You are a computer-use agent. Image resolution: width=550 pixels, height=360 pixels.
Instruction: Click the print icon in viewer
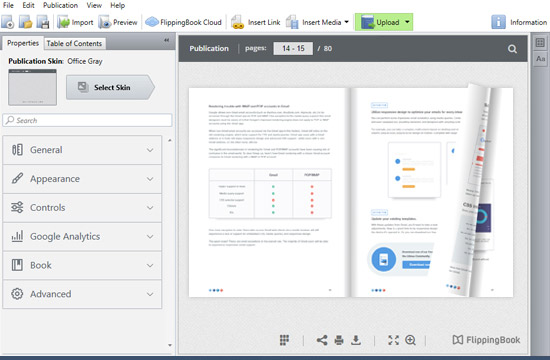tap(339, 340)
